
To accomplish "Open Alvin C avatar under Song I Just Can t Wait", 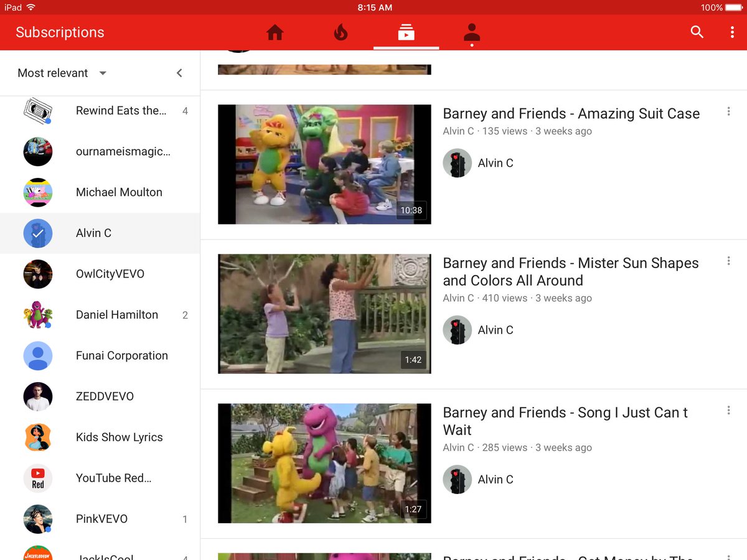I will coord(458,479).
